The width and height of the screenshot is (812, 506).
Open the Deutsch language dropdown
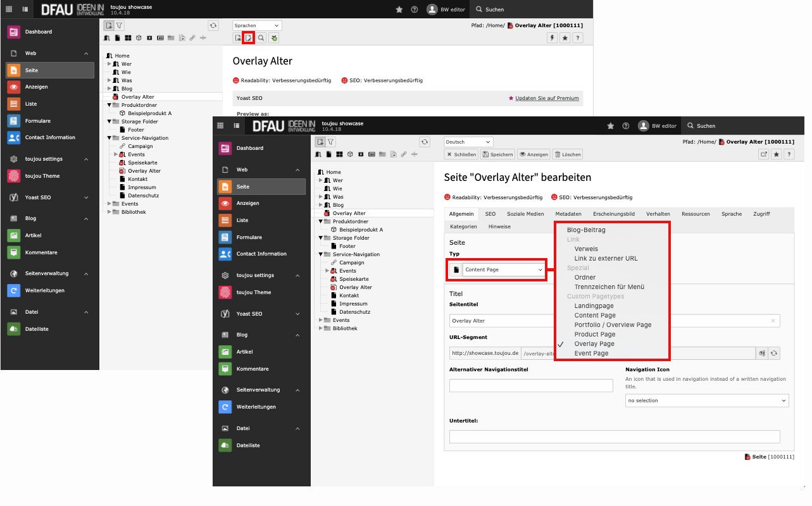pos(468,142)
